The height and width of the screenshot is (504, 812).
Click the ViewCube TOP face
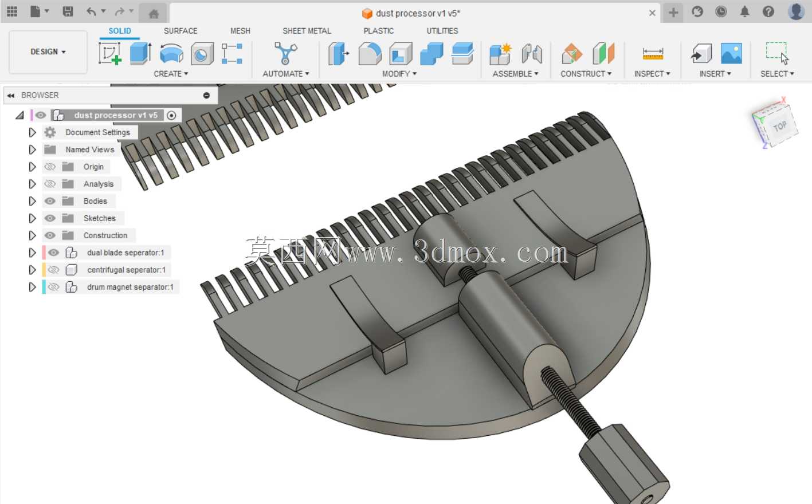pos(779,126)
